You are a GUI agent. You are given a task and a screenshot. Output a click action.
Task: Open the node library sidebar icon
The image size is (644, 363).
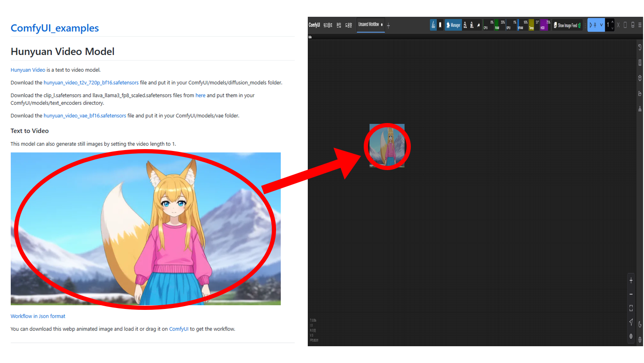pos(640,62)
